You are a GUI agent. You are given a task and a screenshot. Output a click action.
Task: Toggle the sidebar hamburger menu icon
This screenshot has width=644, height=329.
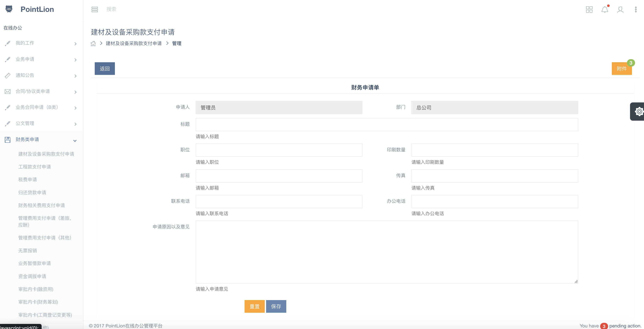click(x=95, y=10)
